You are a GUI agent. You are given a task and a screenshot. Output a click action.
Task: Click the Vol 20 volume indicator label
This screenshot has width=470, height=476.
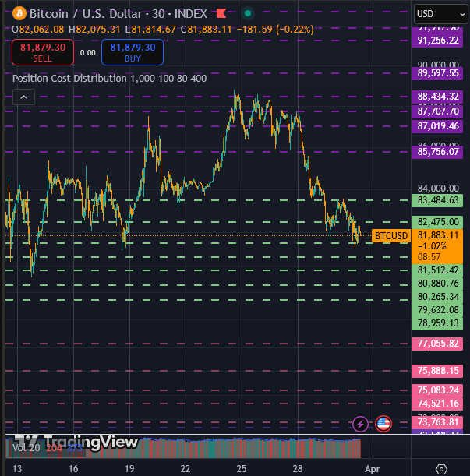click(26, 448)
